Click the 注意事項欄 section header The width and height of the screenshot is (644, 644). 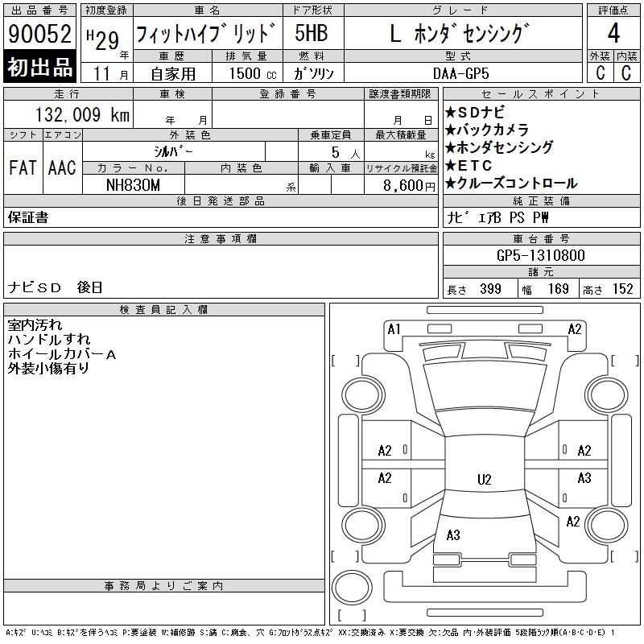pyautogui.click(x=221, y=239)
